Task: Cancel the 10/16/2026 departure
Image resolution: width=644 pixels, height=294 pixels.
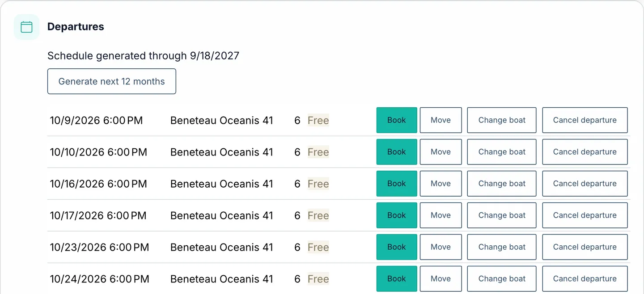Action: click(x=585, y=184)
